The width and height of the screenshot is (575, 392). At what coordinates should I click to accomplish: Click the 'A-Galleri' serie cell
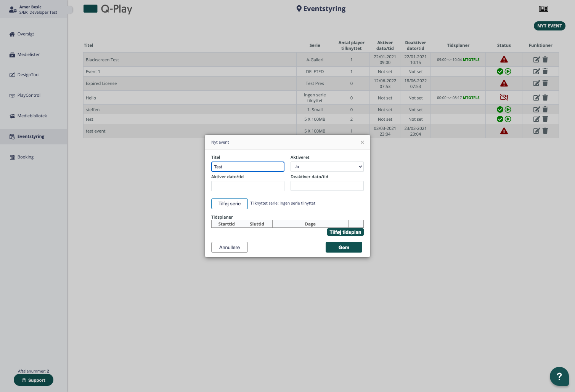pyautogui.click(x=315, y=60)
